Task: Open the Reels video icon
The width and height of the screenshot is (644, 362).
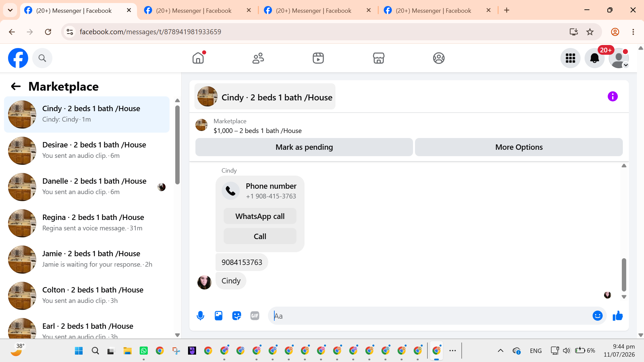Action: pyautogui.click(x=318, y=58)
